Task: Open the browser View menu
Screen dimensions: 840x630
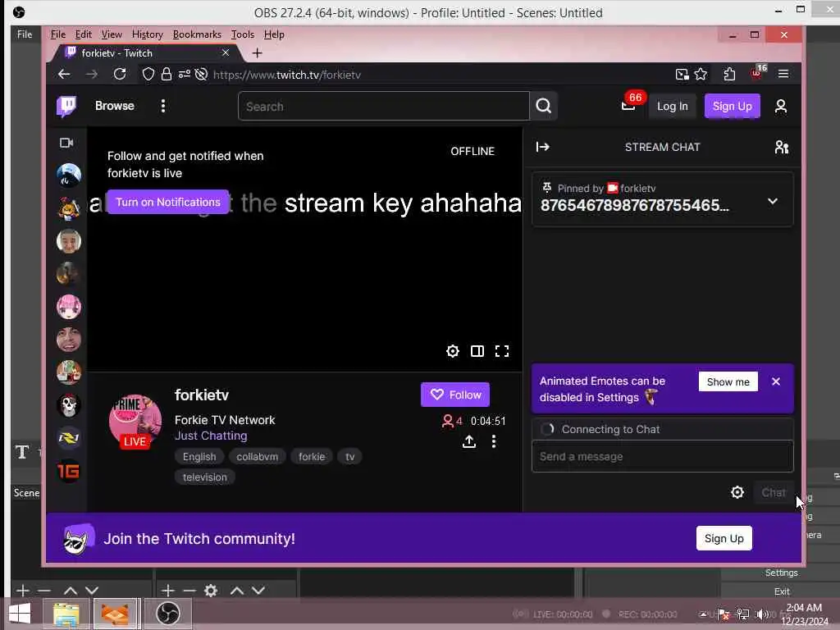Action: tap(112, 34)
